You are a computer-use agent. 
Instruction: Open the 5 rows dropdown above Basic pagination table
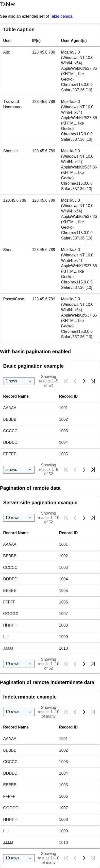point(19,381)
